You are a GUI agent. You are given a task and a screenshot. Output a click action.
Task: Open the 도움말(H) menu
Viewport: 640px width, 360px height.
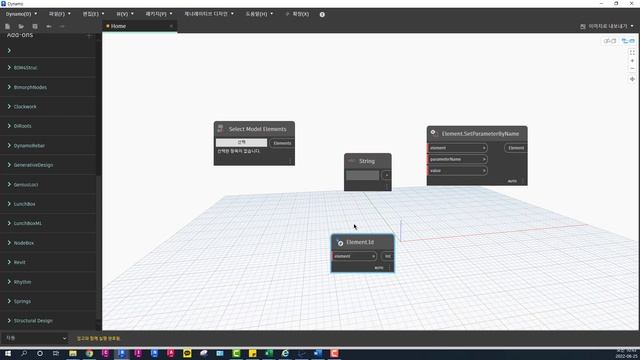pos(259,14)
